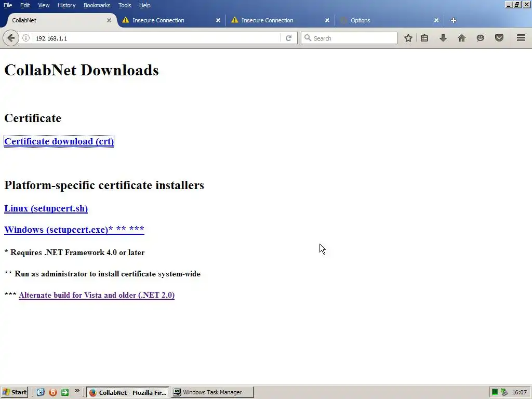The image size is (532, 399).
Task: Open the Firefox hamburger menu
Action: 521,38
